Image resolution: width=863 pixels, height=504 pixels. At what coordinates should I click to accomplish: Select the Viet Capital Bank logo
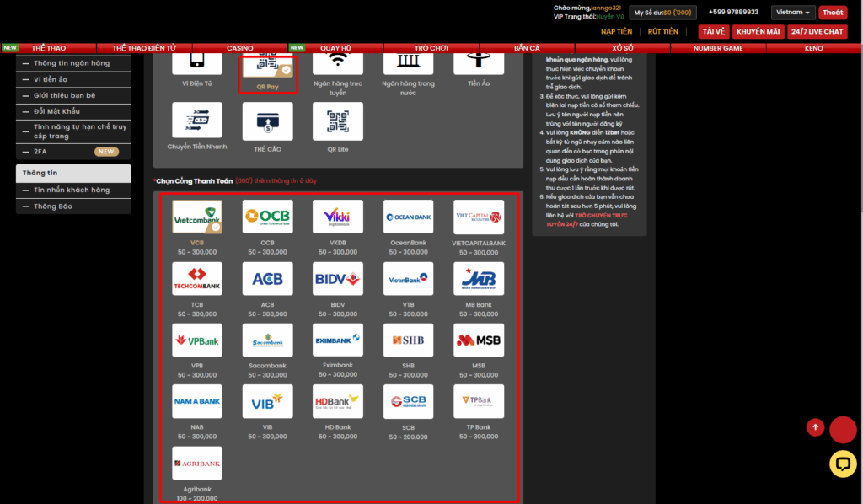pyautogui.click(x=479, y=217)
